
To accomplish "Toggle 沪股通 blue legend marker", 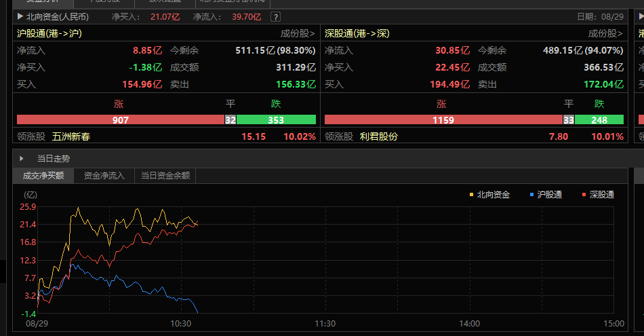I will click(x=532, y=195).
